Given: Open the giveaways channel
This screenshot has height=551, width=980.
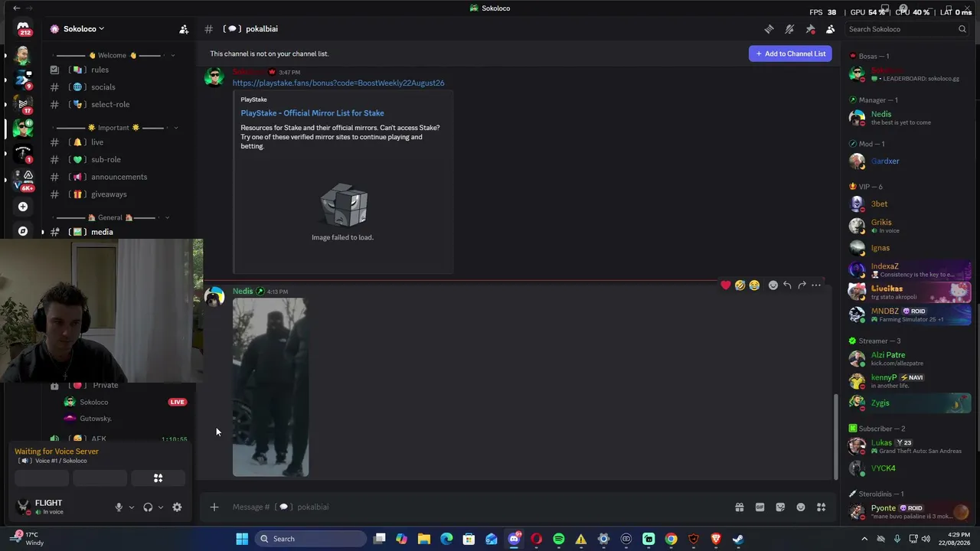Looking at the screenshot, I should click(109, 194).
